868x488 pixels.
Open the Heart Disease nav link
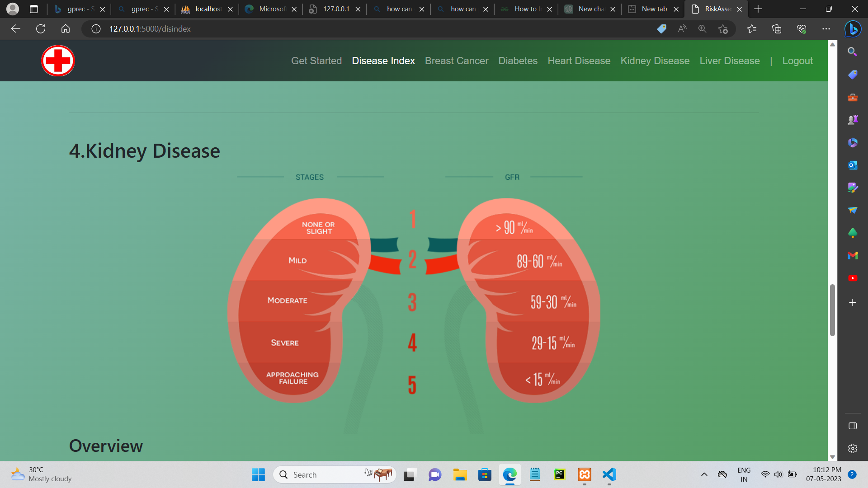click(579, 61)
